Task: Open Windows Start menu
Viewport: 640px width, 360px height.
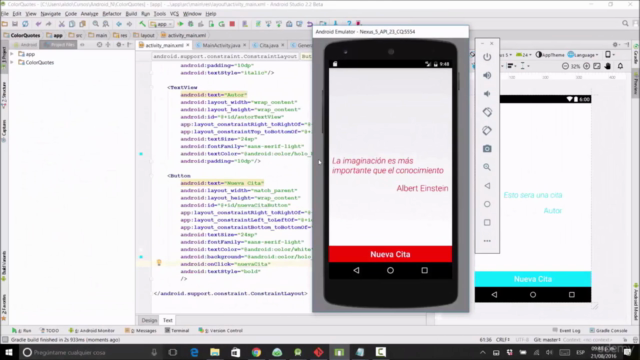Action: coord(9,352)
